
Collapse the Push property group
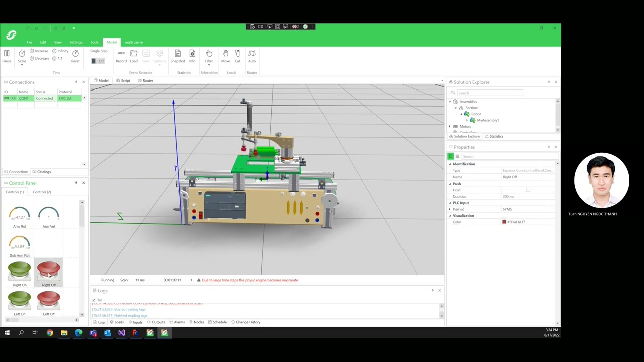450,184
